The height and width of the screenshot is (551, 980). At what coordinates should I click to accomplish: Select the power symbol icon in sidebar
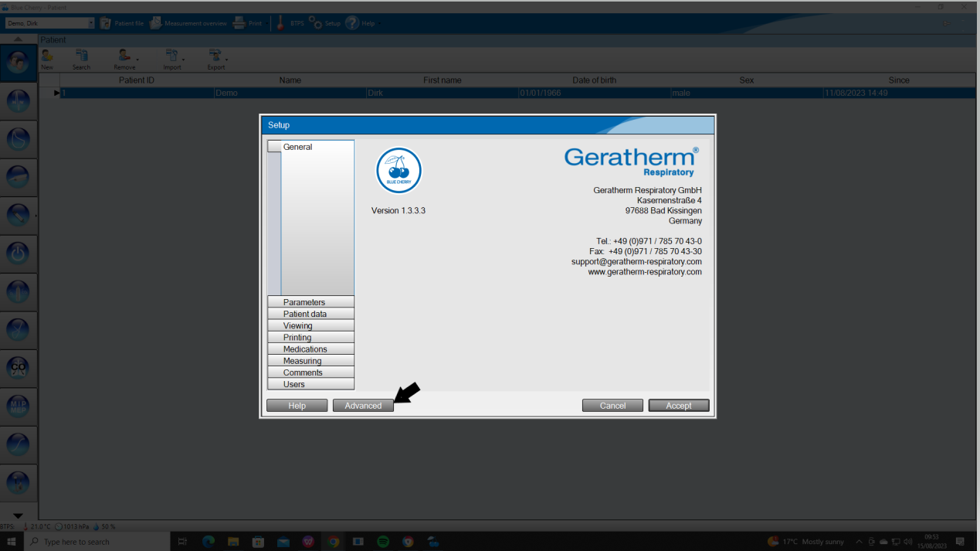(x=19, y=253)
